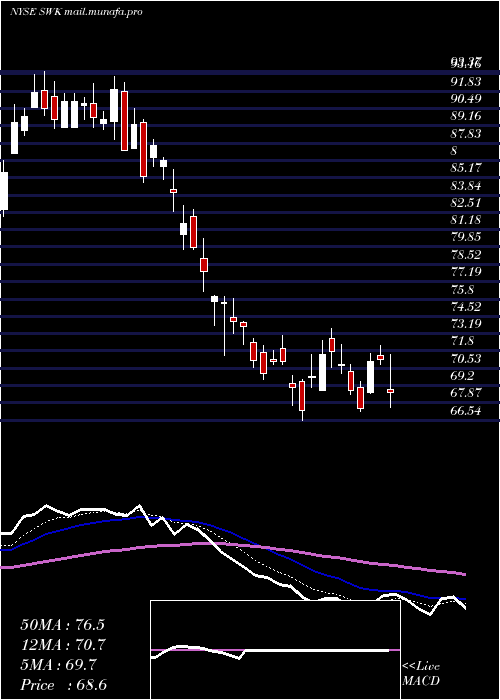Click the 79.85 price axis label
This screenshot has height=700, width=500.
[466, 237]
